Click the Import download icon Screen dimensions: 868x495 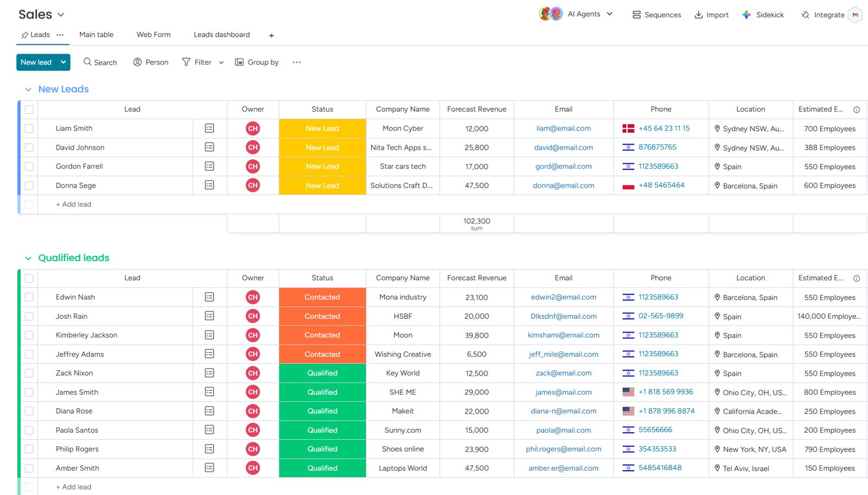[699, 15]
